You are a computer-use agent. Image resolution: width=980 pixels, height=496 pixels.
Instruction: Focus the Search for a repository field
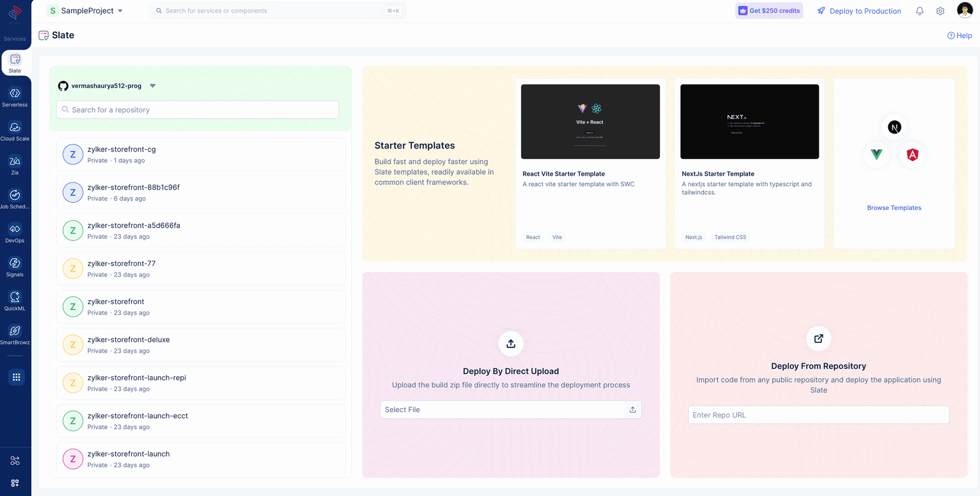click(x=198, y=110)
